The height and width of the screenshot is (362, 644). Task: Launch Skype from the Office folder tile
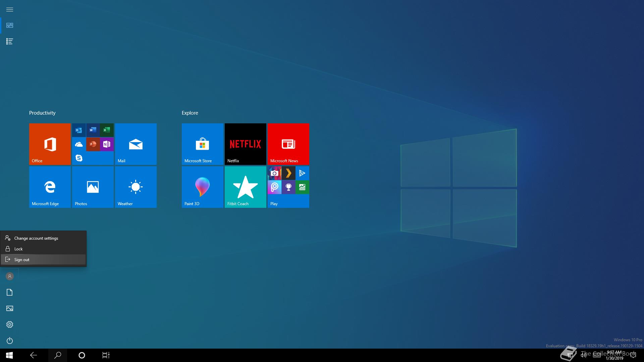click(x=79, y=158)
